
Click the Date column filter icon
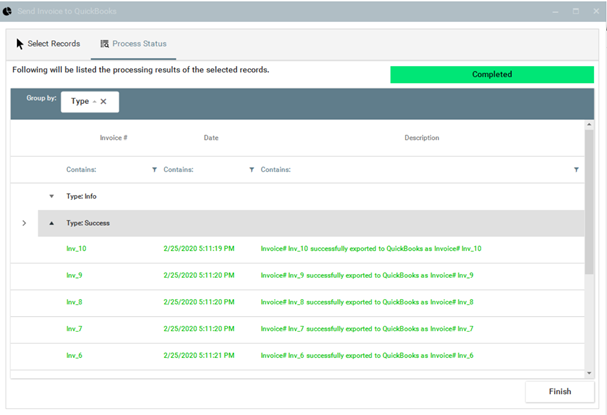coord(251,170)
